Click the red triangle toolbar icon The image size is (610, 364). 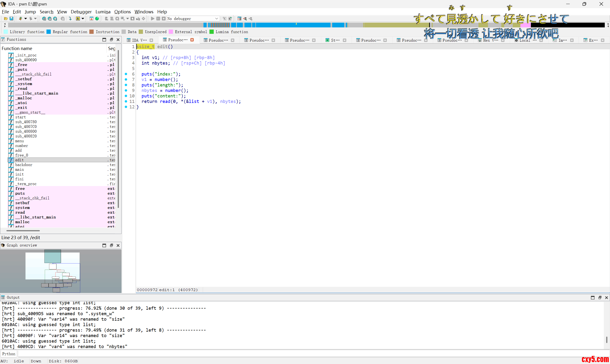[91, 19]
